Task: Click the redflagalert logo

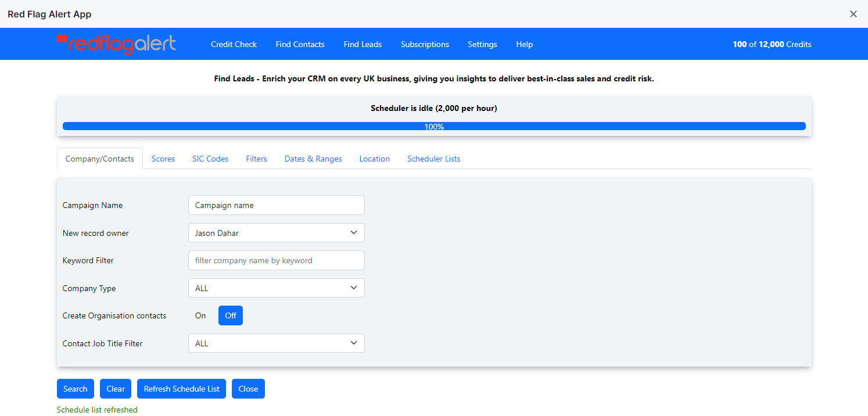Action: [x=116, y=44]
